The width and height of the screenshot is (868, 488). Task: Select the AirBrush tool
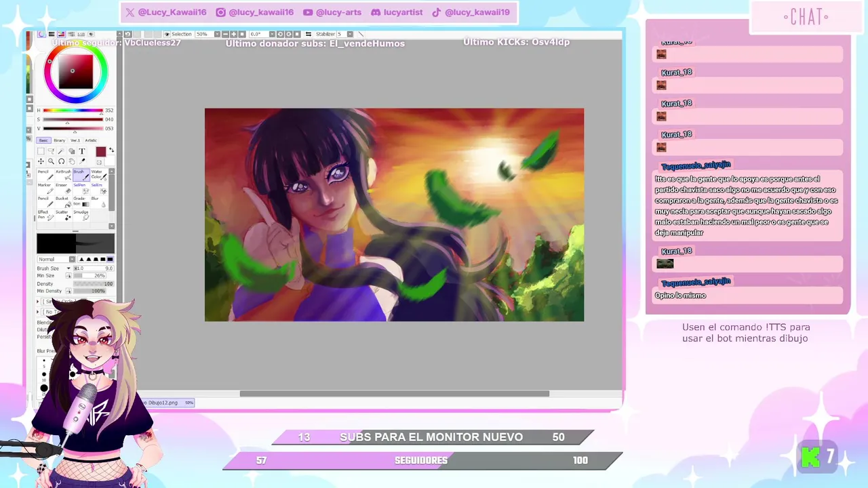64,175
